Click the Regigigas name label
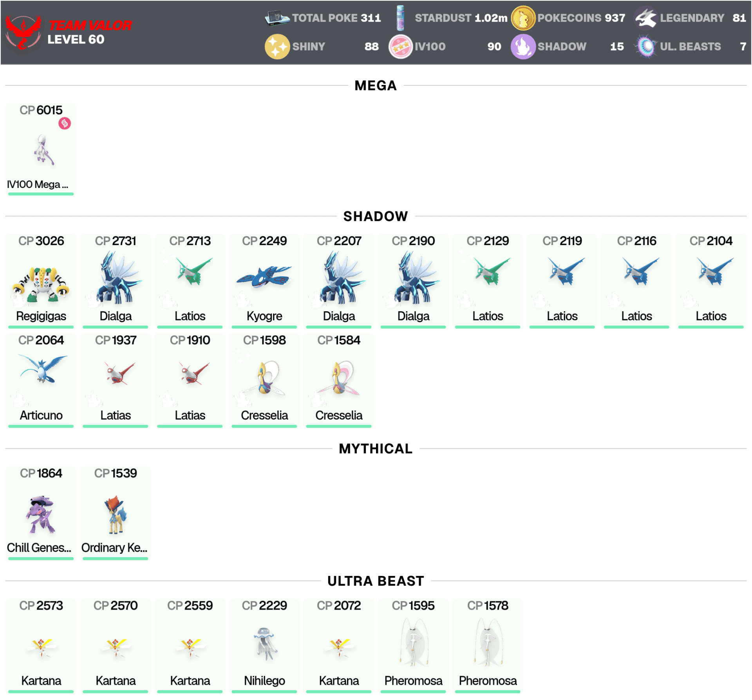This screenshot has width=752, height=700. coord(41,316)
